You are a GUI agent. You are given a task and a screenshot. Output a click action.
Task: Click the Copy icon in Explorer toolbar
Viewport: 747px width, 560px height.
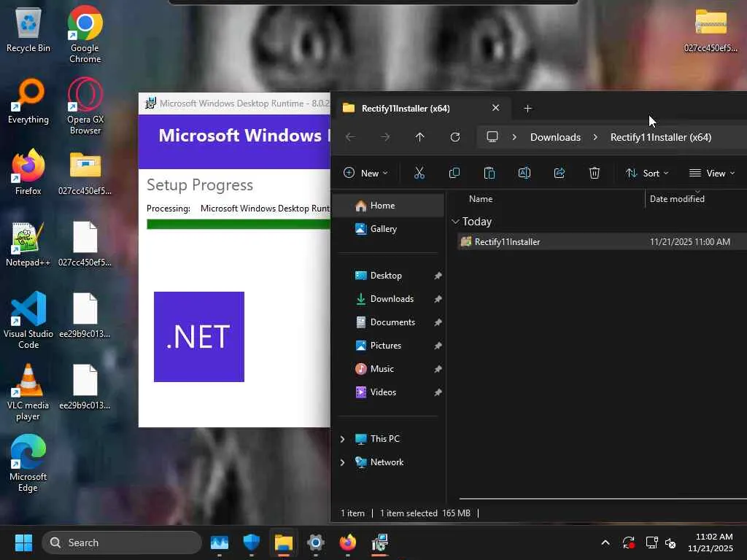(454, 173)
